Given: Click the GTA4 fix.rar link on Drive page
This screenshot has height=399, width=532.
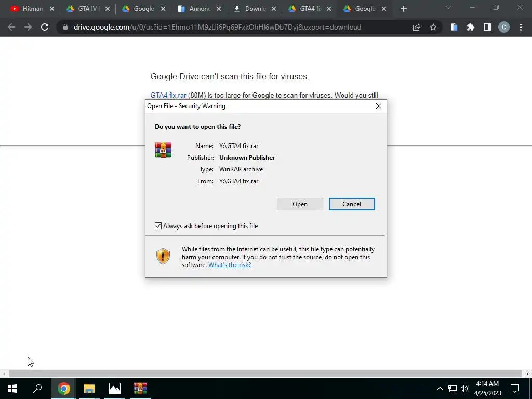Looking at the screenshot, I should [168, 96].
